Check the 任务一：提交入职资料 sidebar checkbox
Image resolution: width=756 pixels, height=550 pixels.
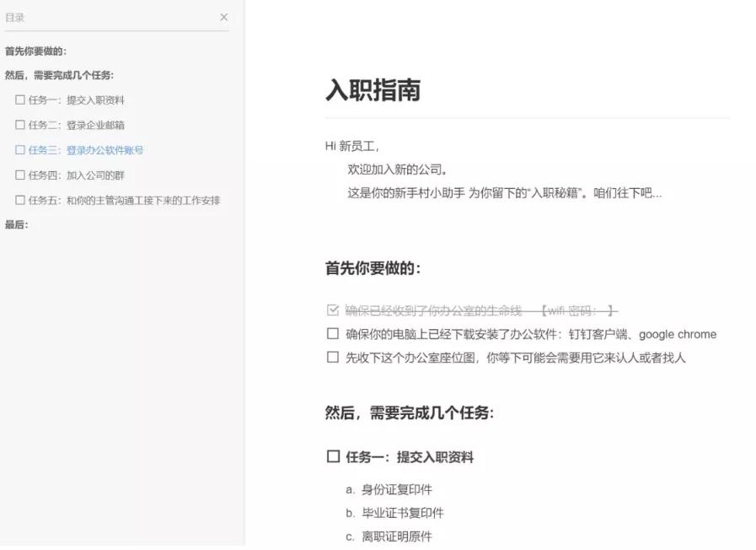(19, 100)
